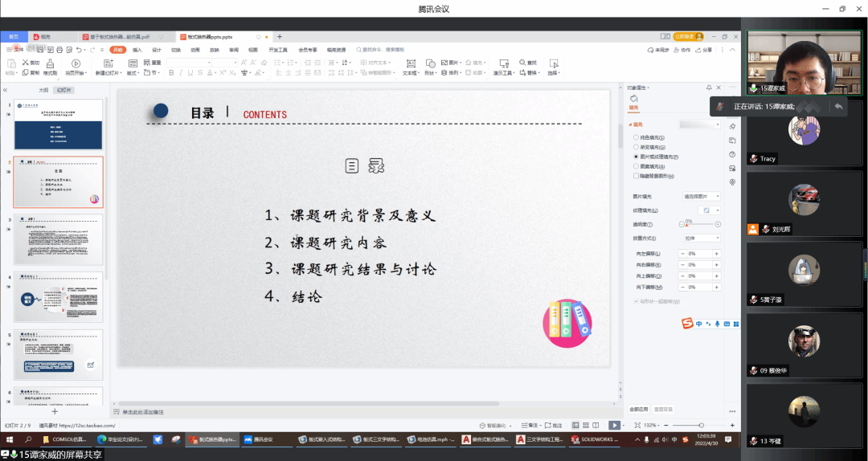The height and width of the screenshot is (461, 868).
Task: Open the Design (设计) ribbon tab
Action: tap(157, 50)
